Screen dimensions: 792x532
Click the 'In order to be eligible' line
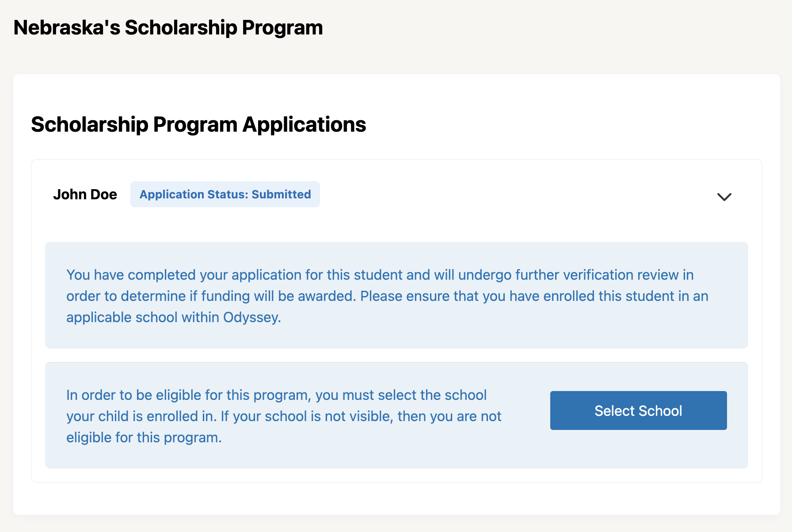pos(276,395)
